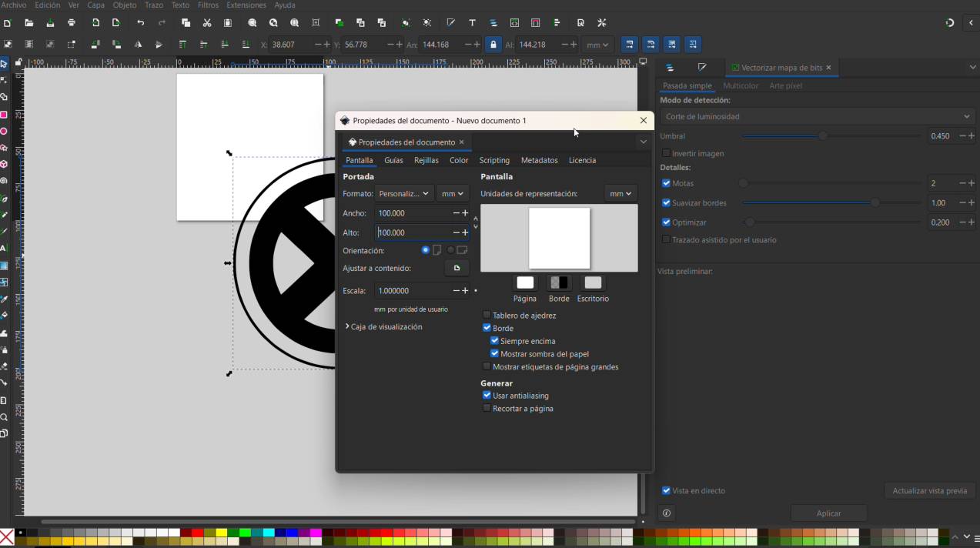980x548 pixels.
Task: Open the Preferences tools icon
Action: pos(602,23)
